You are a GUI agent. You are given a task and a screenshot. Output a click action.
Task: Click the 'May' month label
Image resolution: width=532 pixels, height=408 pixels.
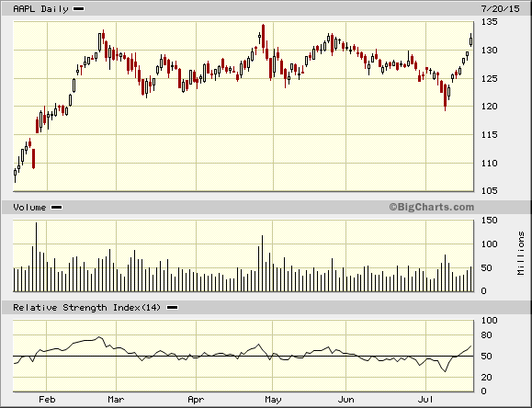tap(273, 400)
